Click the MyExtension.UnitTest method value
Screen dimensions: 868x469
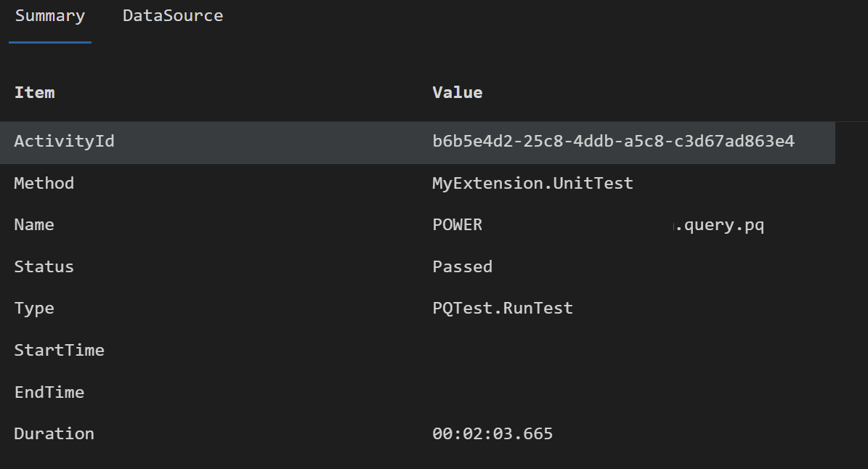(x=532, y=184)
